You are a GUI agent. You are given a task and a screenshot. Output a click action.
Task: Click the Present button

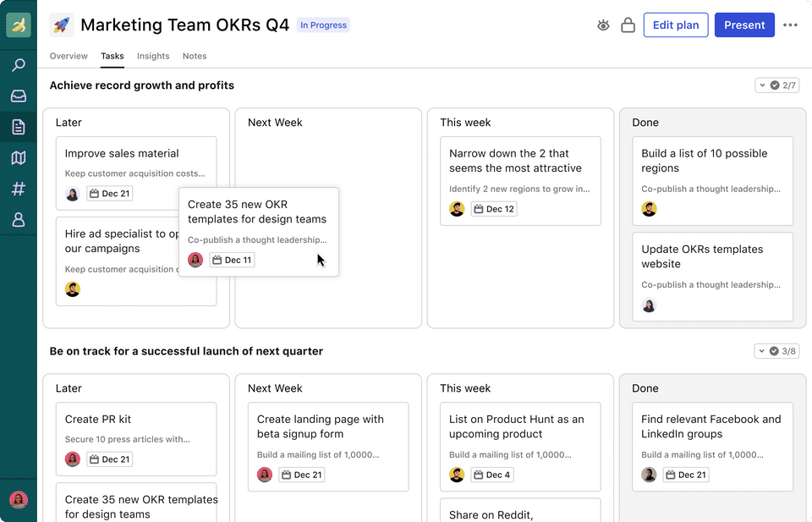tap(744, 25)
